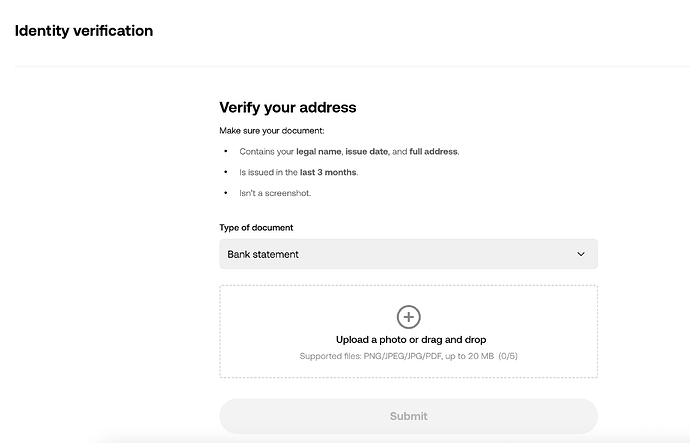
Task: Click the 'Identity verification' page title
Action: coord(84,31)
